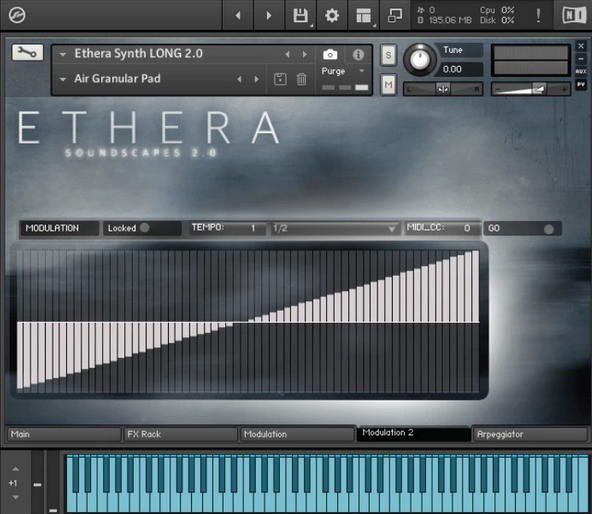Expand the Air Granular Pad snapshot menu
Viewport: 592px width, 514px height.
(63, 79)
